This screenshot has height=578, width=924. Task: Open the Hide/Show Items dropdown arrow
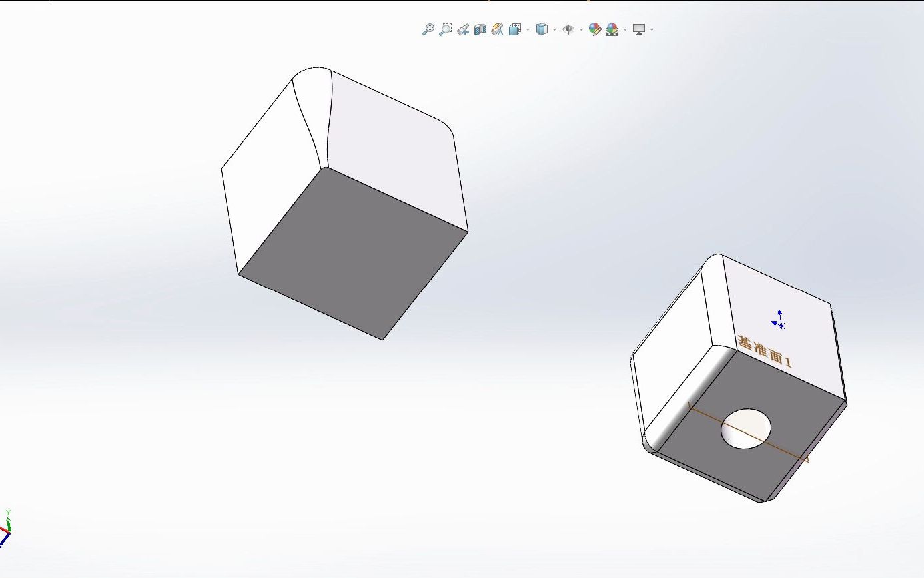click(x=580, y=29)
